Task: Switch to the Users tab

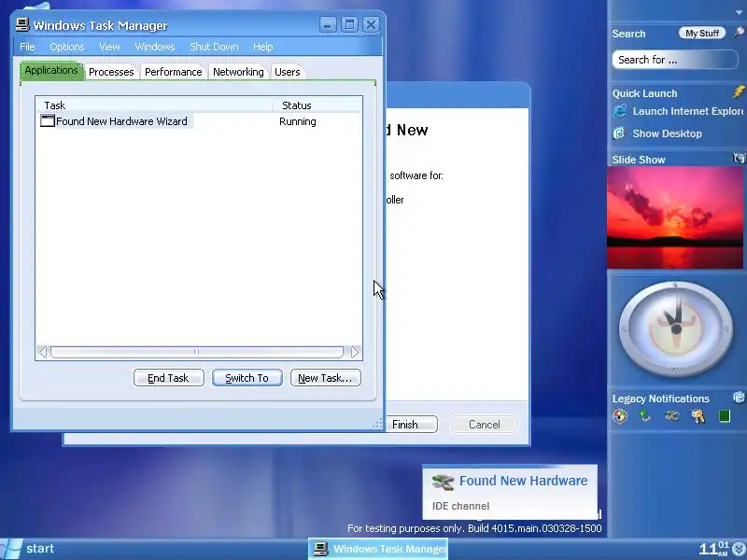Action: (287, 72)
